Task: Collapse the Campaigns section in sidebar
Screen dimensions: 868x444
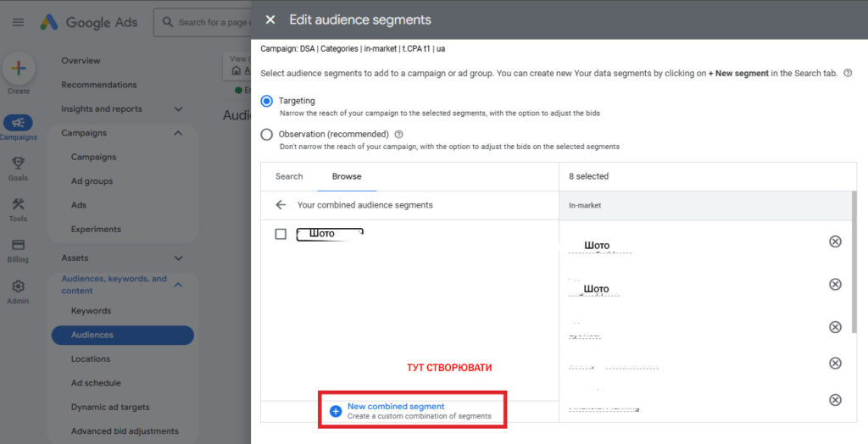Action: coord(178,133)
